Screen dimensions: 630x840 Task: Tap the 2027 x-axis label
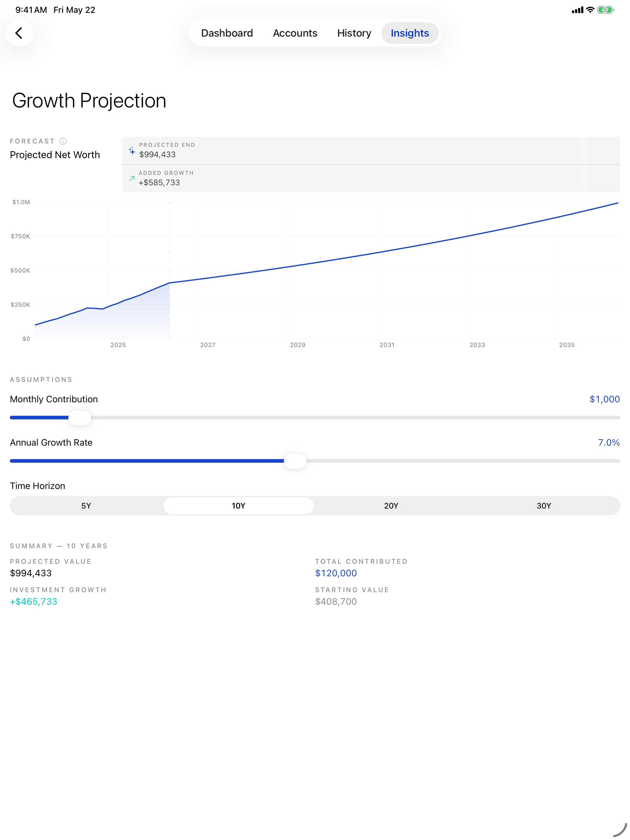[208, 345]
